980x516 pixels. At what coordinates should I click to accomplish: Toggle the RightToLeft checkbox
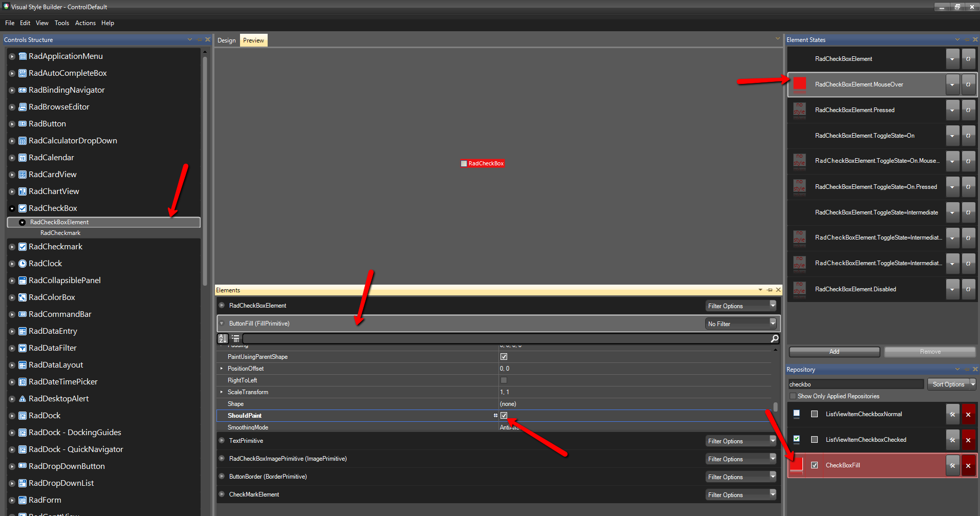click(x=504, y=380)
